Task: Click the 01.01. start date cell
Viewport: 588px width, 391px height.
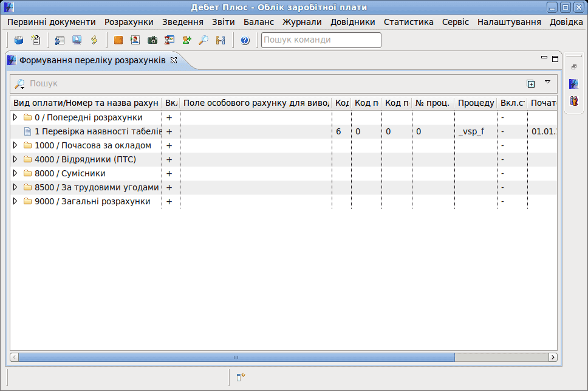Action: (544, 132)
